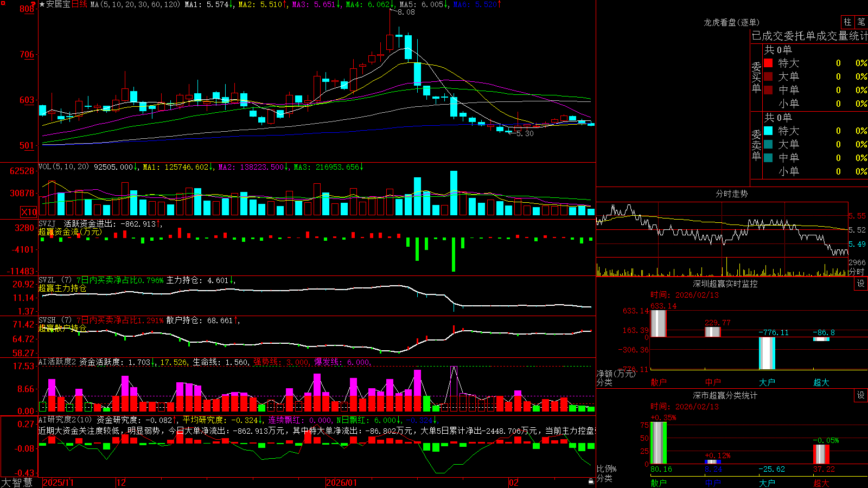
Task: Click the 小单 row under 委买单
Action: click(815, 104)
